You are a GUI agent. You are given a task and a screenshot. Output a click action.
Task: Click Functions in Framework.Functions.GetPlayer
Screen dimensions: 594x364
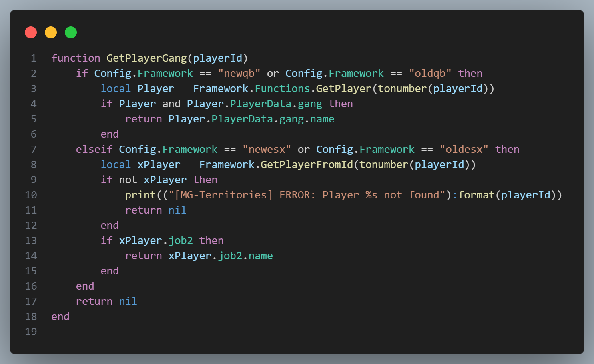tap(282, 89)
